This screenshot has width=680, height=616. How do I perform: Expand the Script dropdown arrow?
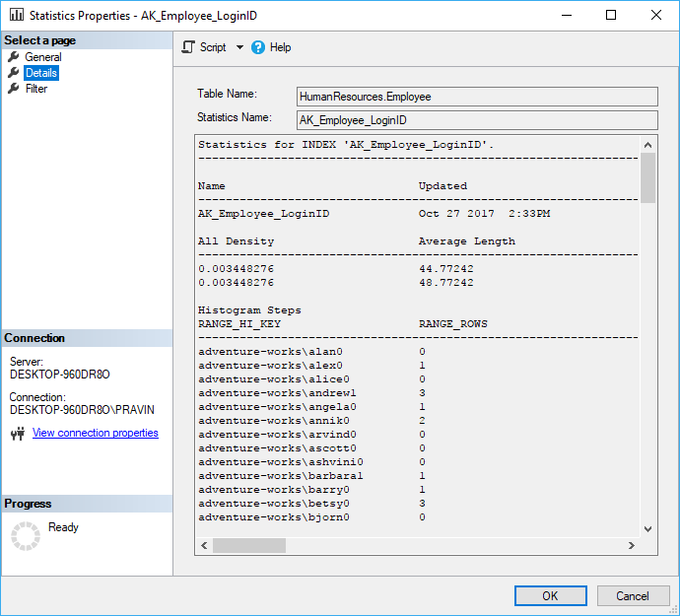click(x=239, y=47)
